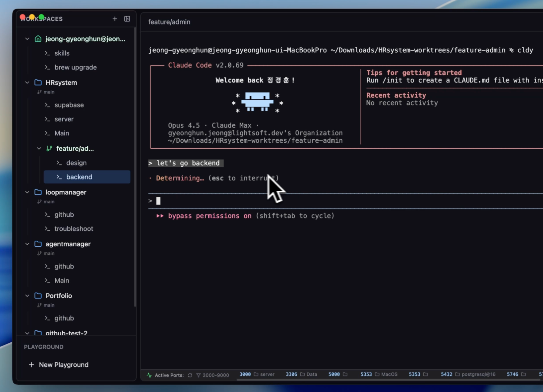Viewport: 543px width, 392px height.
Task: Toggle the sidebar panel layout icon
Action: point(127,19)
